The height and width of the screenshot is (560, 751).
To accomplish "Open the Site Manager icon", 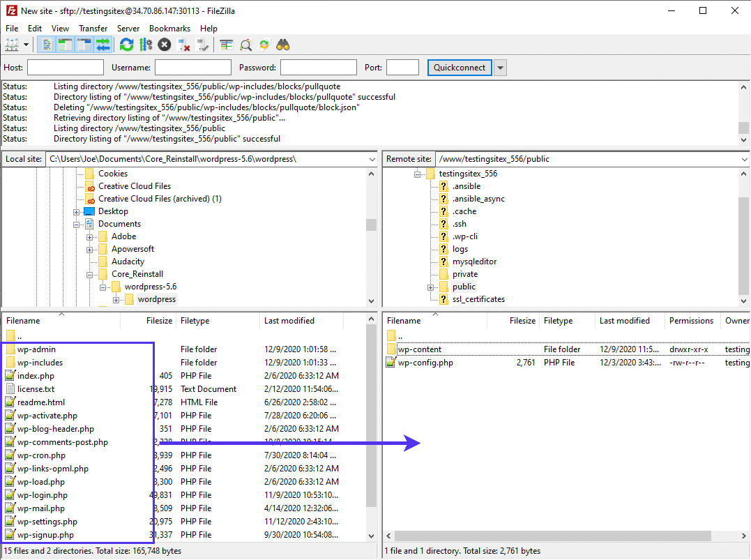I will click(12, 45).
